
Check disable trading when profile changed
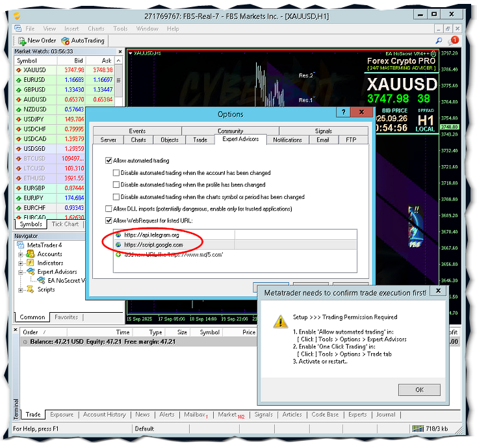click(x=116, y=185)
